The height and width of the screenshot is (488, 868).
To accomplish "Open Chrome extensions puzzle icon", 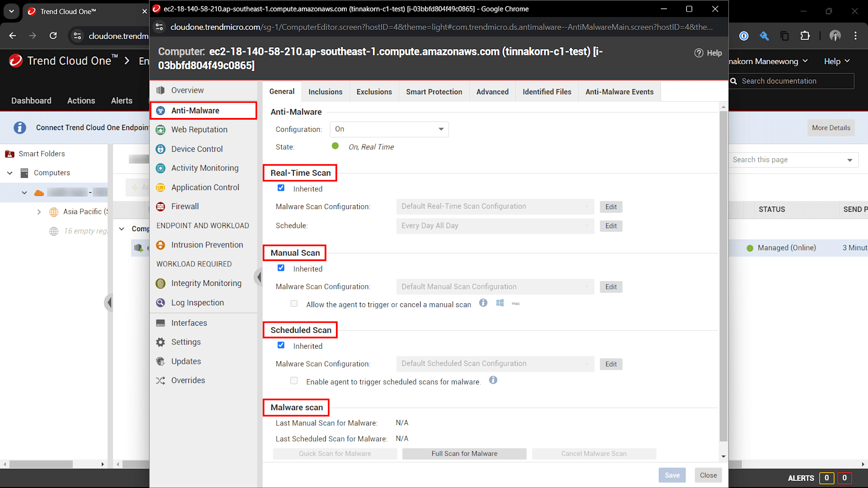I will (x=805, y=36).
